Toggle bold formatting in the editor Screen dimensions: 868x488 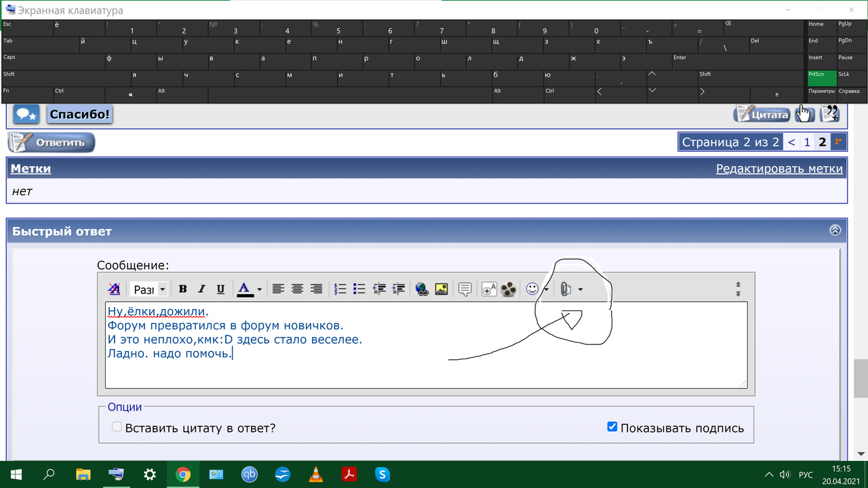pos(182,289)
